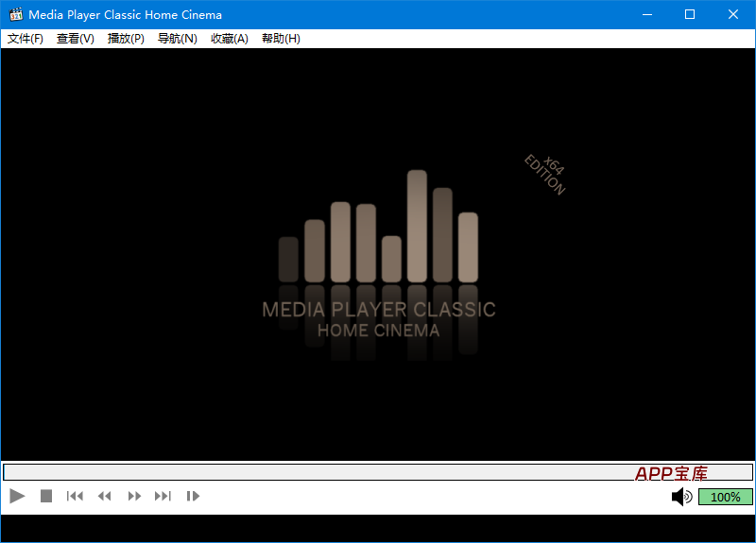
Task: Advance one frame with the Step button
Action: 193,496
